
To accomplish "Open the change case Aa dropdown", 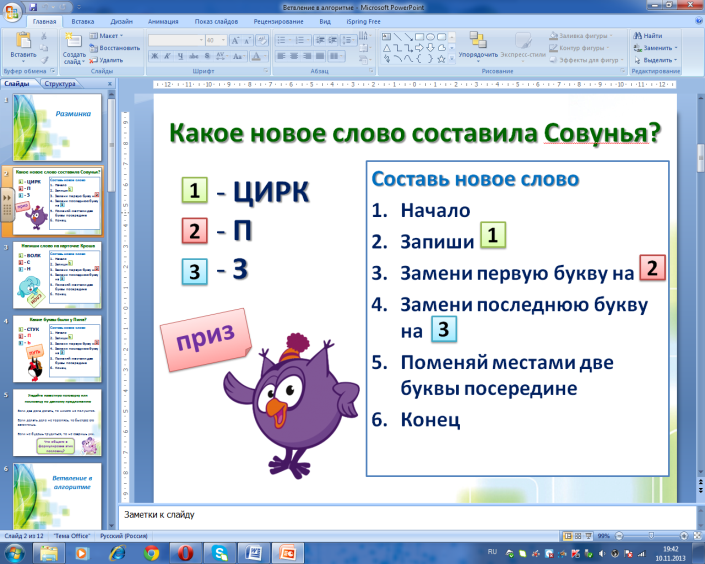I will click(x=238, y=56).
